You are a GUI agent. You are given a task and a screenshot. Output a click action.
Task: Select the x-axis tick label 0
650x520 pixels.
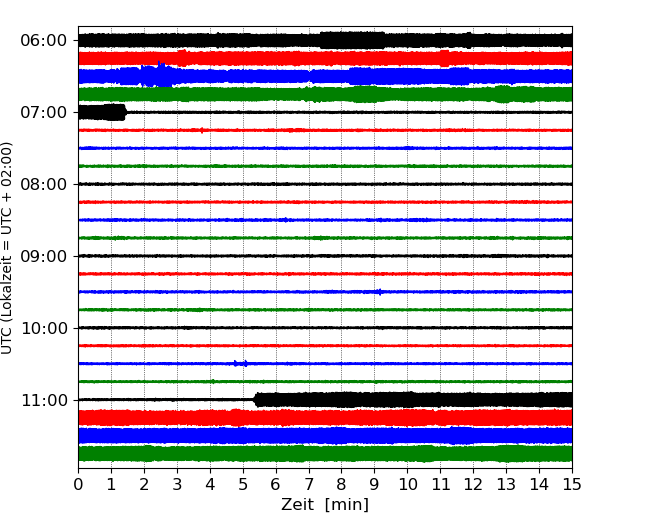click(78, 484)
